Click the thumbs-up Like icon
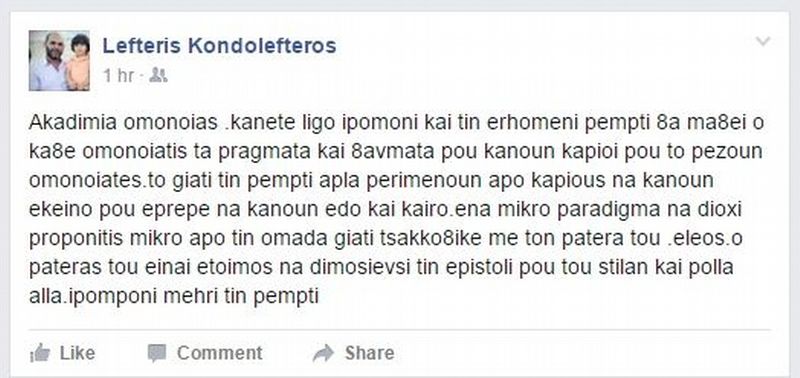Screen dimensions: 800x378 click(x=39, y=352)
